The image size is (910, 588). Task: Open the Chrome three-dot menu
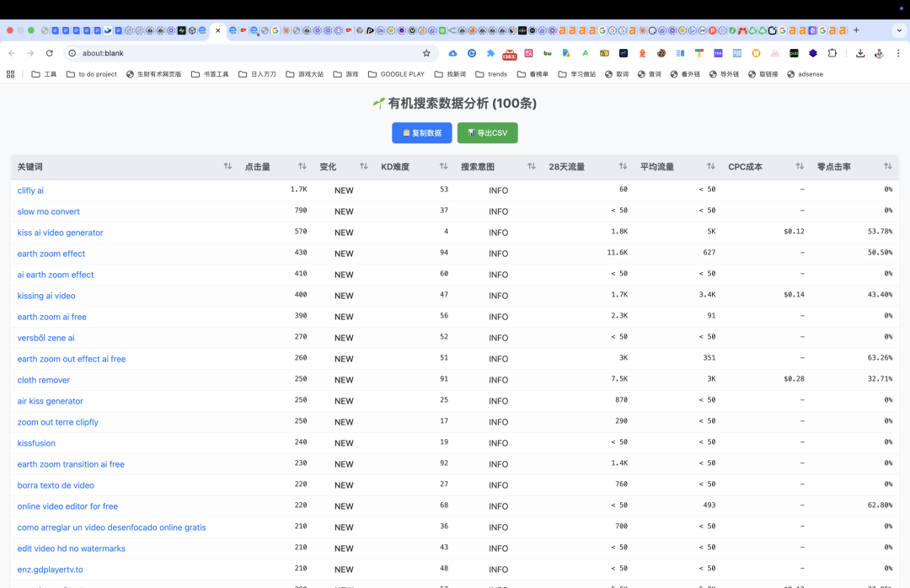click(898, 53)
